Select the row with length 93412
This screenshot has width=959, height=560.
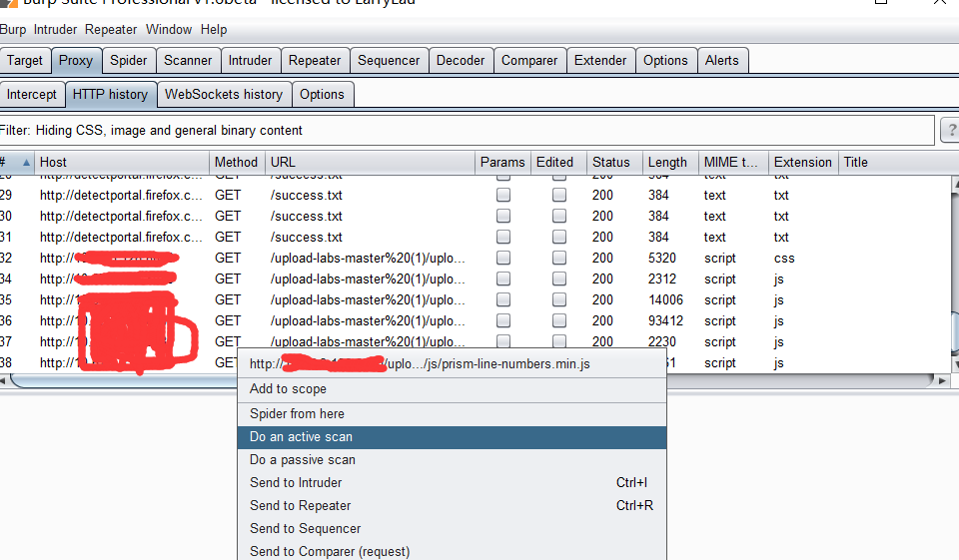coord(476,320)
